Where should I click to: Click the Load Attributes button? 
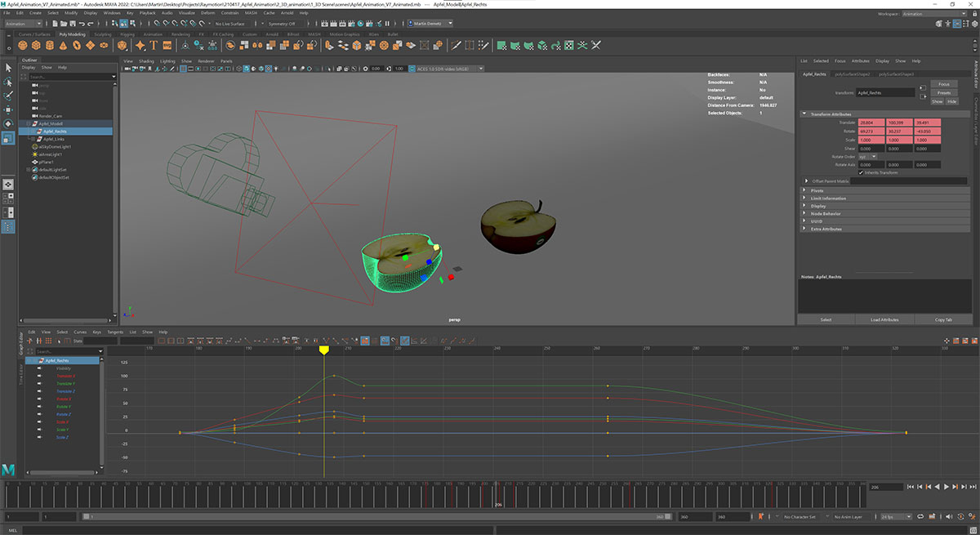click(885, 319)
